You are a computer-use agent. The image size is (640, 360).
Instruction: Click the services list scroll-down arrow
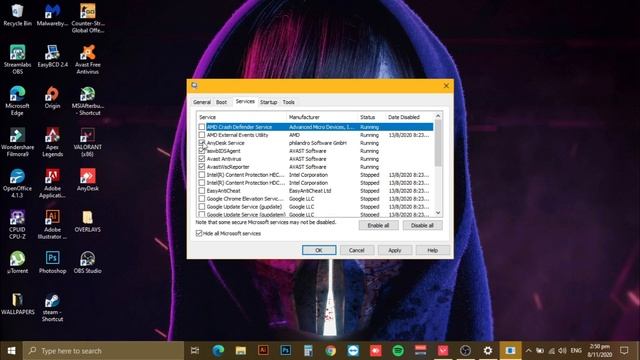438,213
